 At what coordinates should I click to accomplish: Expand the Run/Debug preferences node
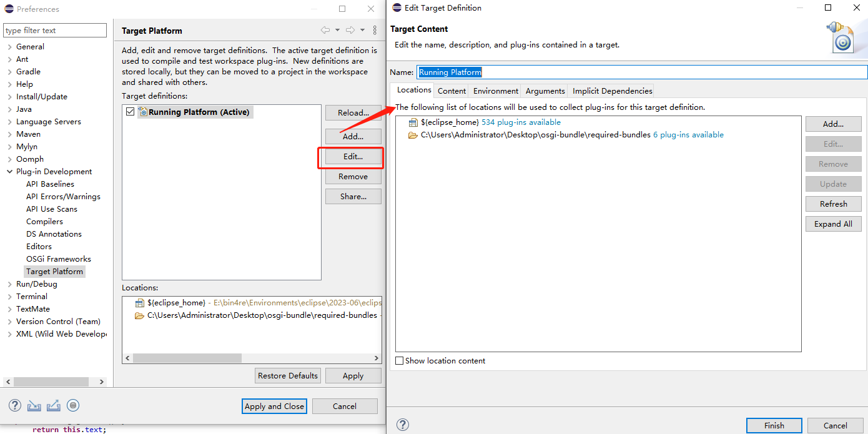(9, 284)
